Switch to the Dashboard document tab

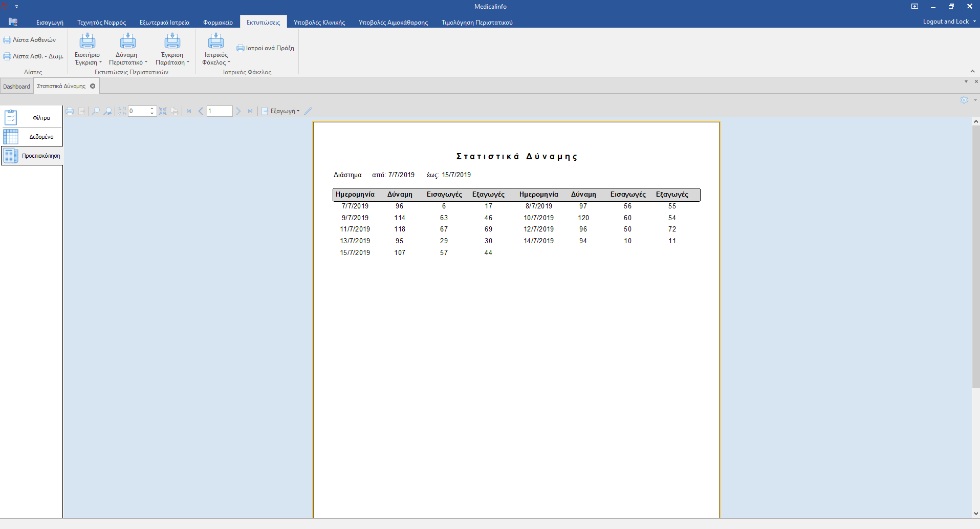pyautogui.click(x=16, y=87)
